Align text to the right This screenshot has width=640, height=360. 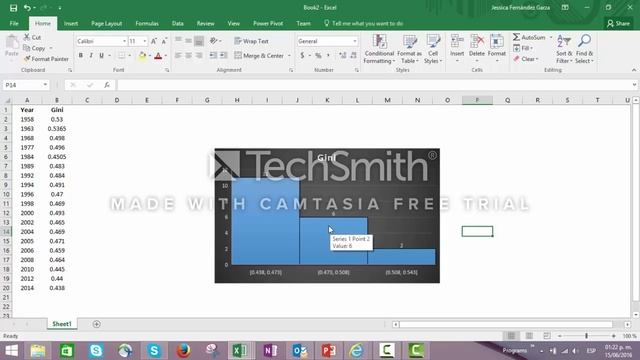(199, 56)
